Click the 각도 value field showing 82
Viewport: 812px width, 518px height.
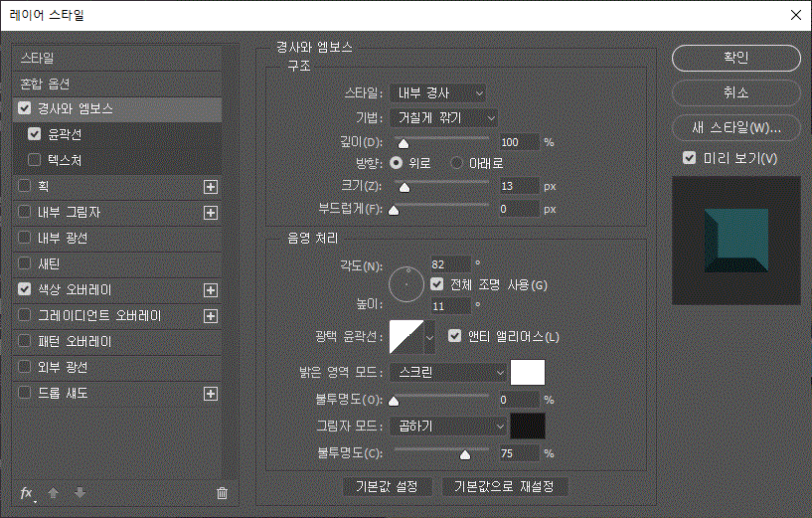(450, 264)
